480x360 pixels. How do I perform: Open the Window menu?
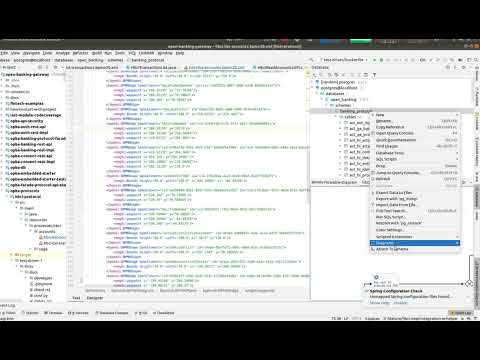[x=165, y=53]
